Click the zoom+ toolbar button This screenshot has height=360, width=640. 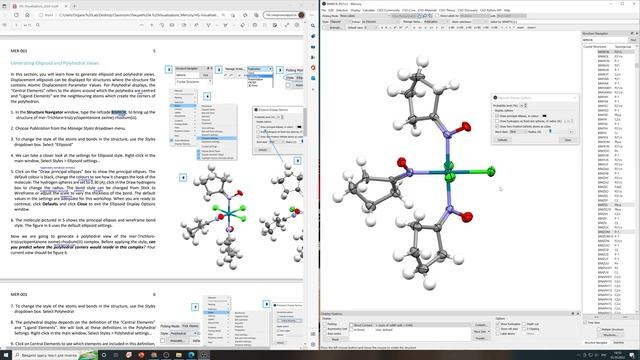pos(531,27)
